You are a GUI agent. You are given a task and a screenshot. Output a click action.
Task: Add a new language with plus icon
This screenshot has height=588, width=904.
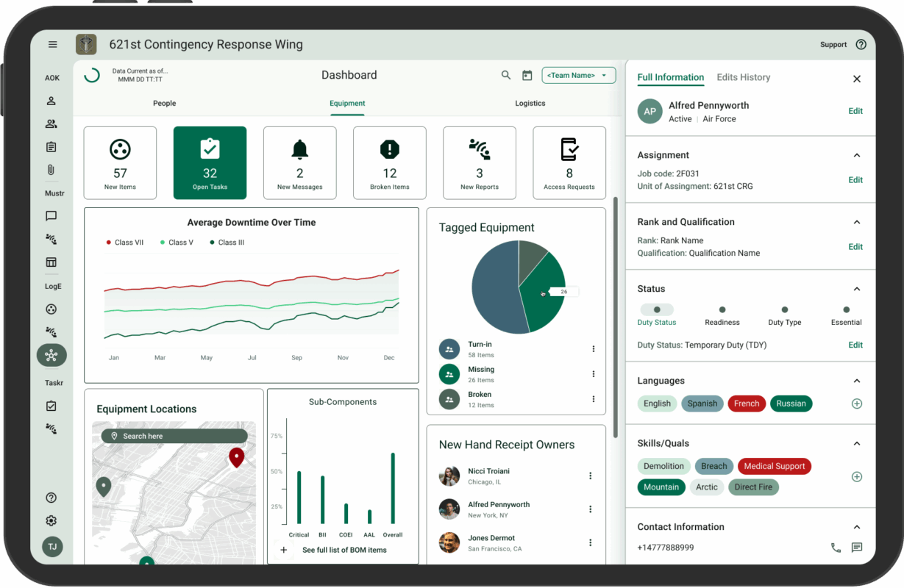(x=856, y=404)
